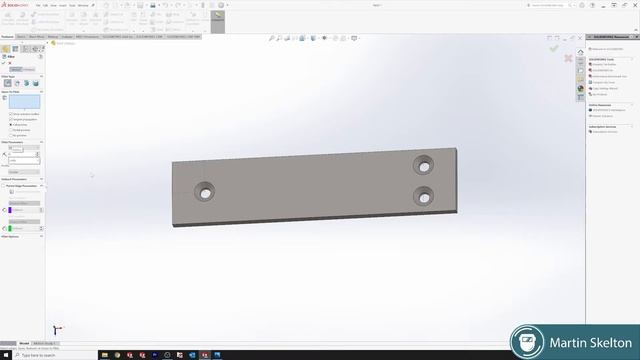Open the Performance Benchmark Test link

(x=608, y=76)
